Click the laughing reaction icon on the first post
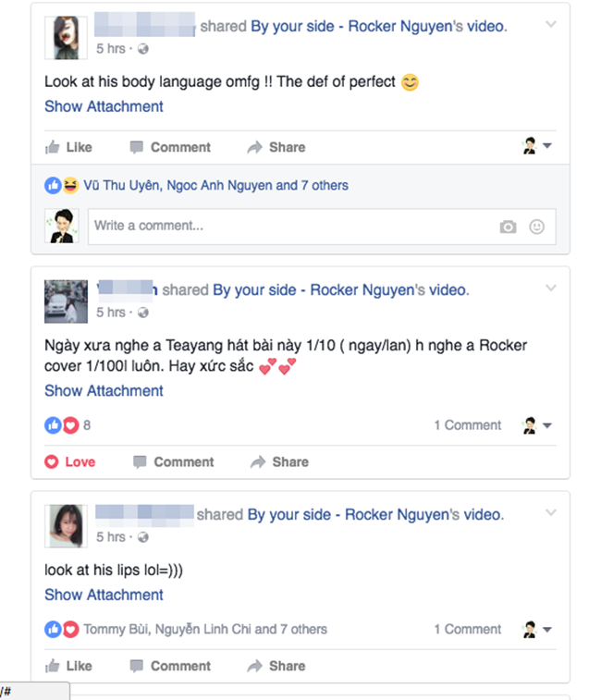Viewport: 601px width, 700px height. click(70, 185)
